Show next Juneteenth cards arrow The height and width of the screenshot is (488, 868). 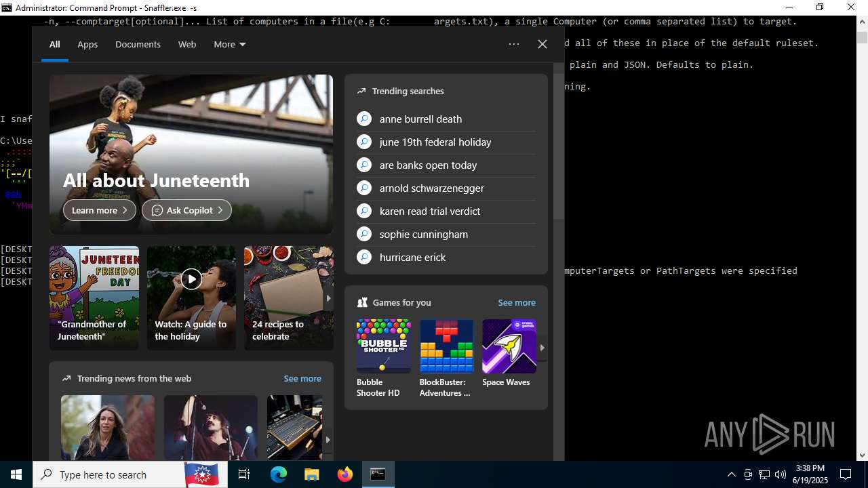coord(328,298)
